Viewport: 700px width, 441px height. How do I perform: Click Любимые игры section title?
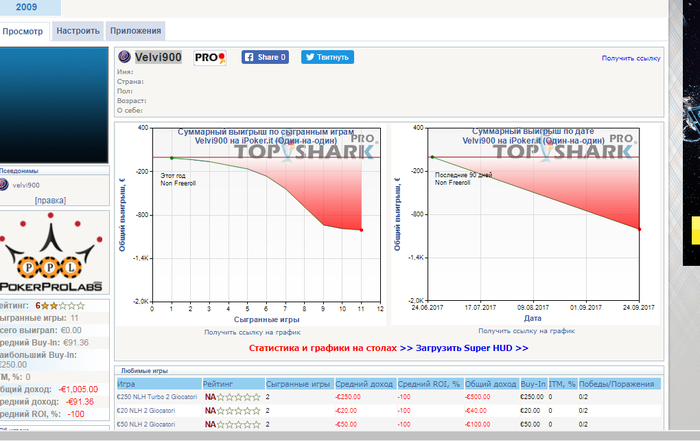click(144, 370)
